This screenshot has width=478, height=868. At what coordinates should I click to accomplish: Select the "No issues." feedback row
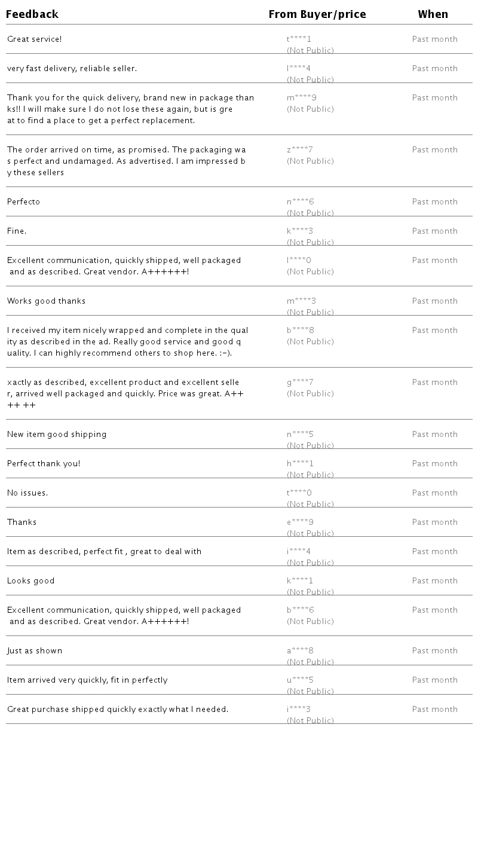point(27,493)
